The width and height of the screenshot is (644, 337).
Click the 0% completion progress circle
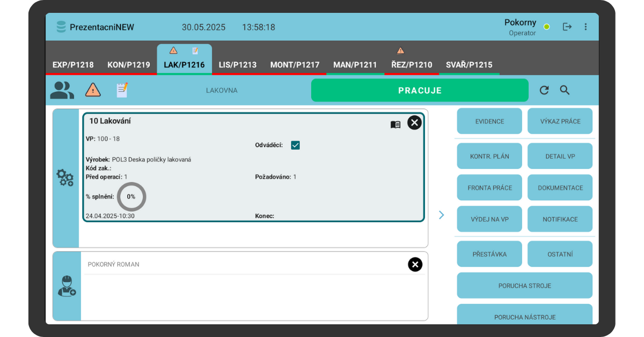pyautogui.click(x=131, y=196)
